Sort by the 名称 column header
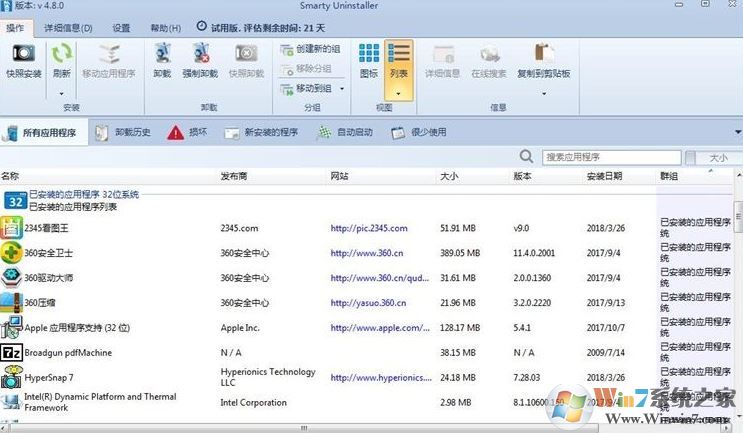This screenshot has height=433, width=743. [x=10, y=176]
